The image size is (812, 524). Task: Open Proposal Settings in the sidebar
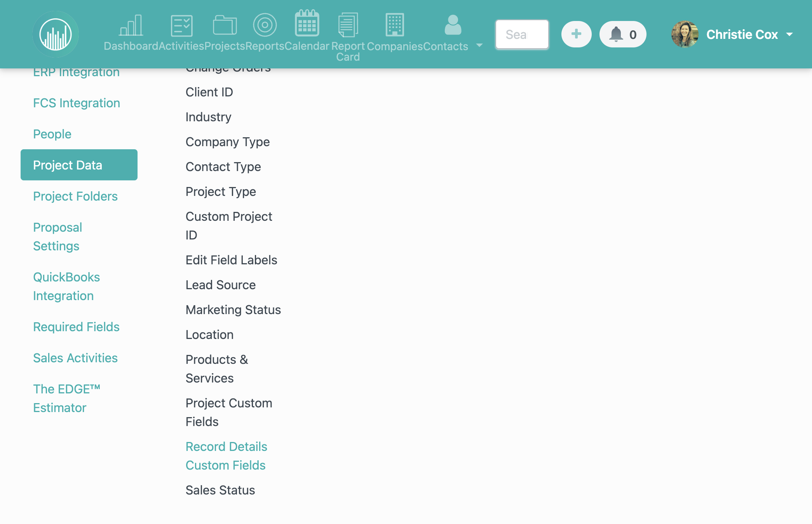click(x=58, y=237)
